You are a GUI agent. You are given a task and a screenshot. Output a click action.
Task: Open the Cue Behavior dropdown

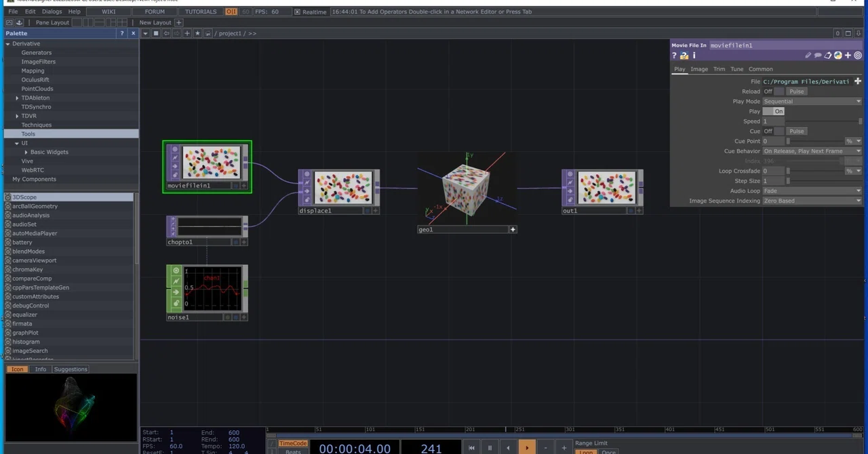[812, 151]
